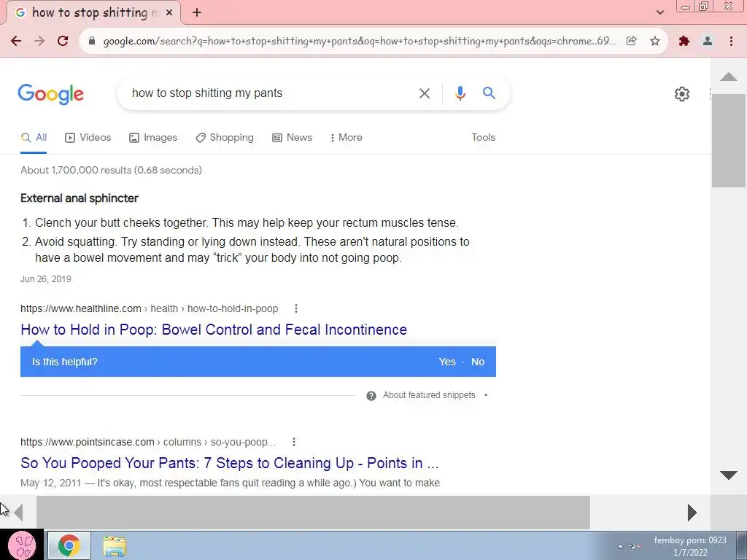Submit the search with the magnifier icon
Viewport: 747px width, 560px height.
point(489,93)
